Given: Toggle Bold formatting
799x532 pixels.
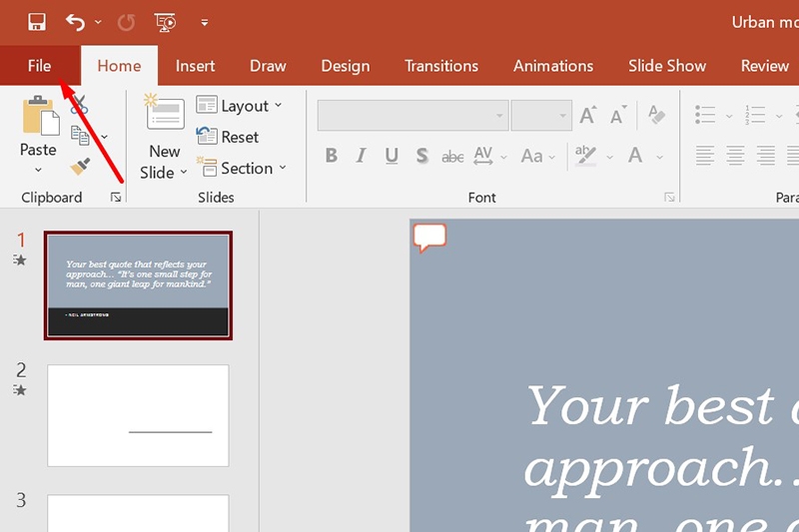Looking at the screenshot, I should 332,156.
